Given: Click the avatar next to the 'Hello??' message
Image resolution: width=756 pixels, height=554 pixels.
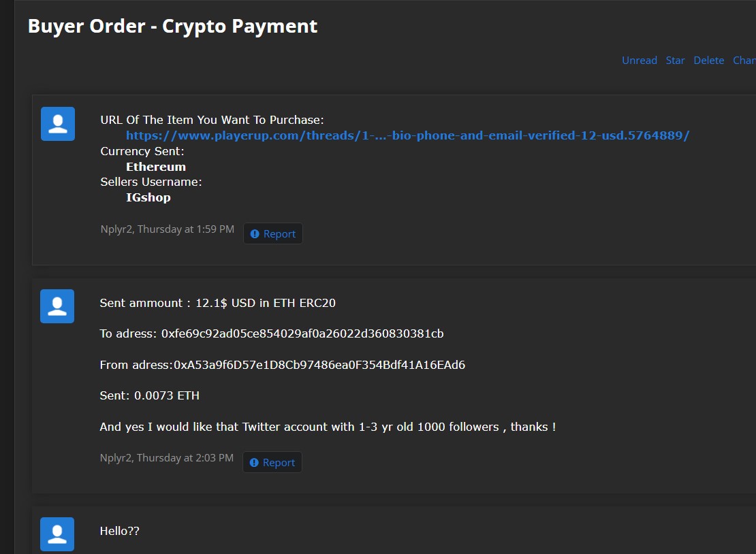Looking at the screenshot, I should click(57, 534).
